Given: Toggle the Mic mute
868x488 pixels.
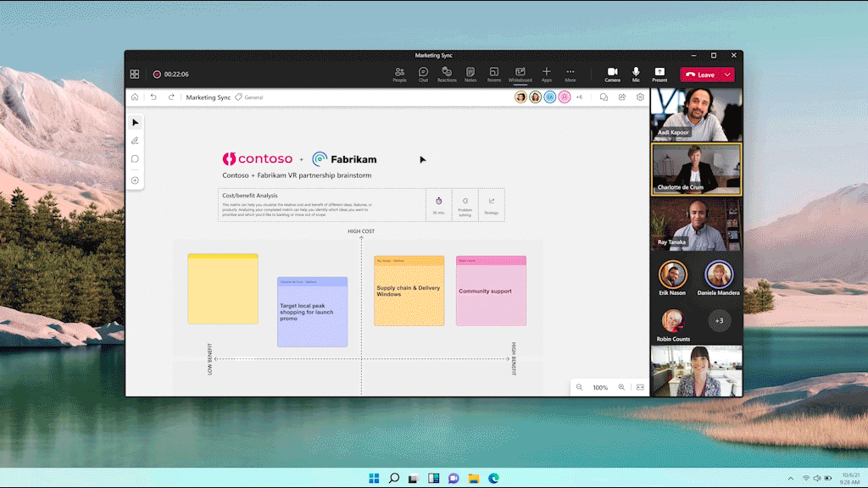Looking at the screenshot, I should pyautogui.click(x=636, y=75).
